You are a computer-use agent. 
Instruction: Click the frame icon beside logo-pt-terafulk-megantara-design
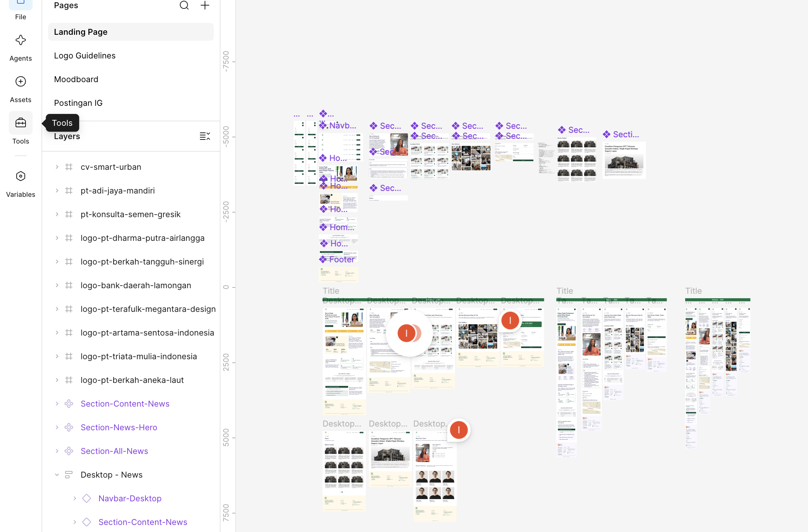coord(69,309)
